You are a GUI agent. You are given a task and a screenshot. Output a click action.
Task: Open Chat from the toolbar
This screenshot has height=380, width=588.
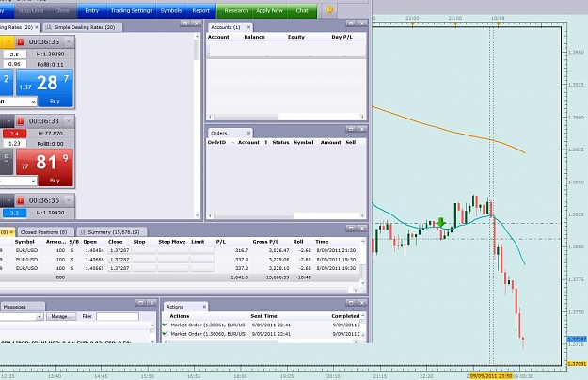point(302,10)
